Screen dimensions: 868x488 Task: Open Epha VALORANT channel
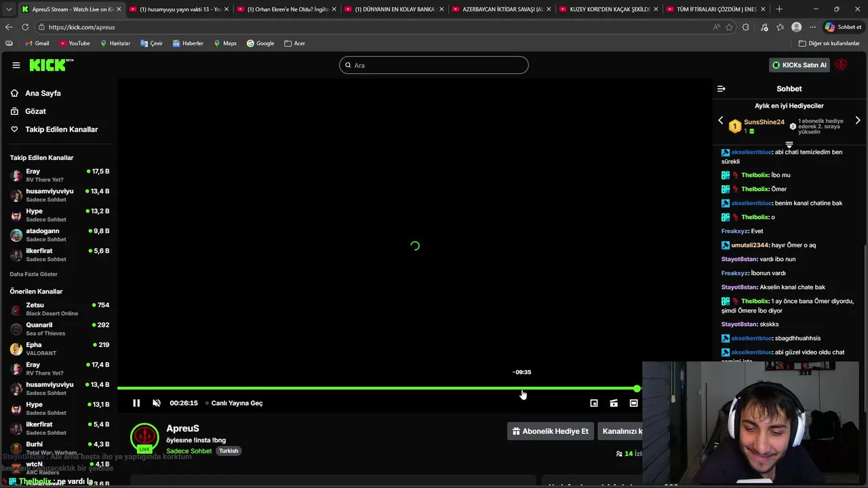[x=60, y=348]
